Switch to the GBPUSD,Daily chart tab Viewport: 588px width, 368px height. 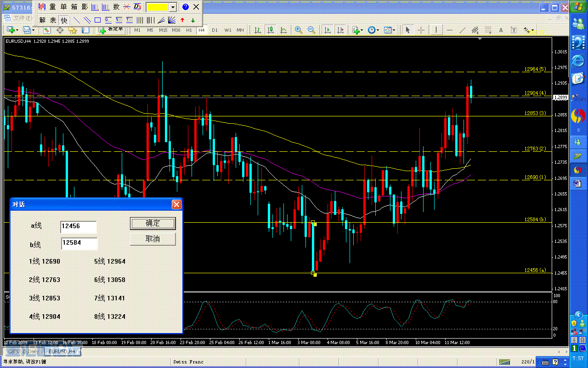tap(23, 351)
